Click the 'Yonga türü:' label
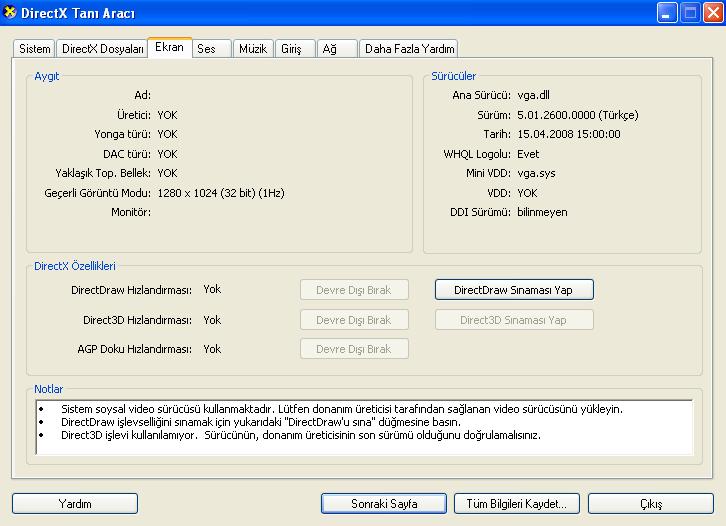The image size is (726, 526). [x=123, y=134]
